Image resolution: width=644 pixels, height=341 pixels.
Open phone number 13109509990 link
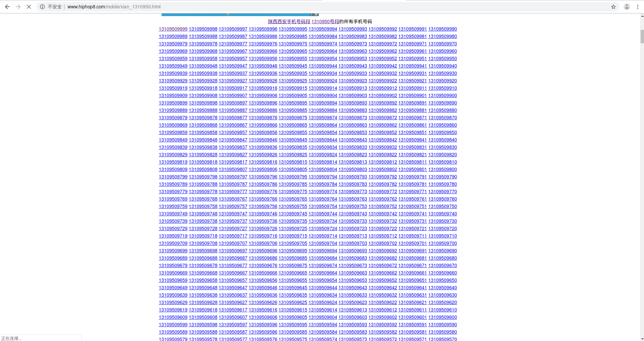[x=442, y=29]
